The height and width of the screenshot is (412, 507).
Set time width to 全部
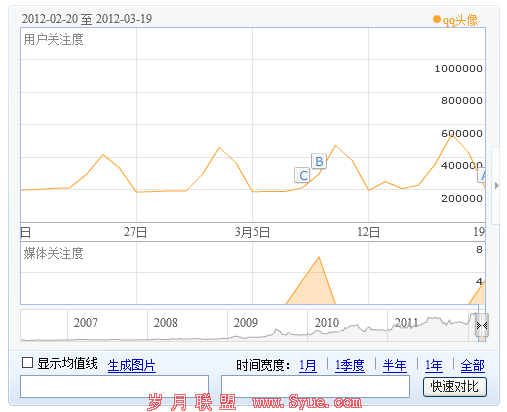tap(472, 366)
